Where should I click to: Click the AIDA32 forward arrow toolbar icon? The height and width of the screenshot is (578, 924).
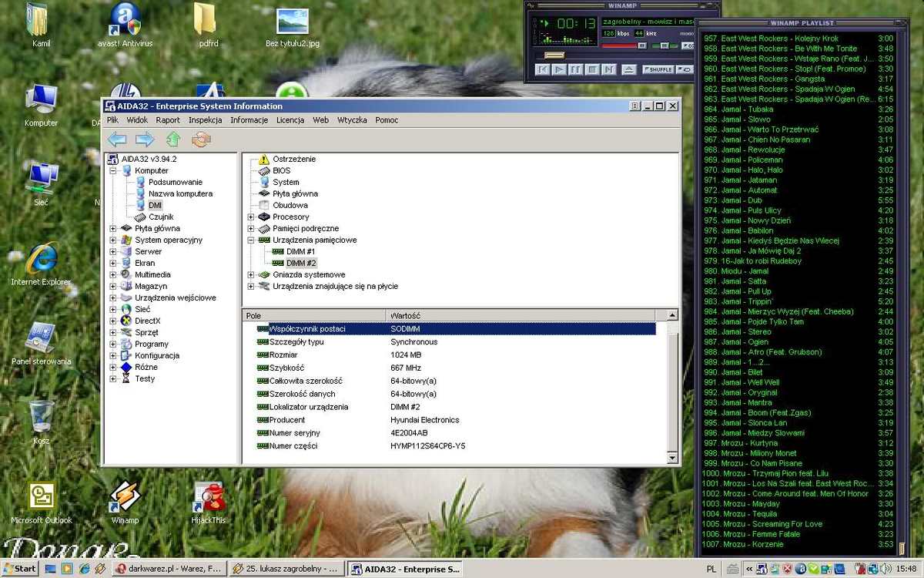[145, 139]
